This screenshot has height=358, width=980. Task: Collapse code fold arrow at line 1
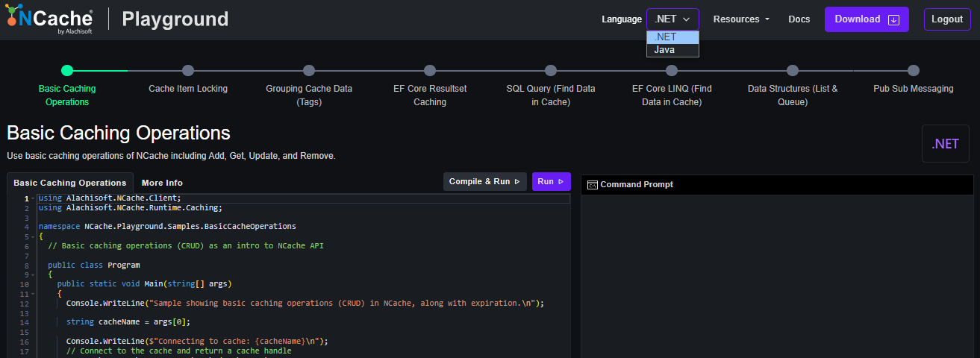tap(33, 198)
